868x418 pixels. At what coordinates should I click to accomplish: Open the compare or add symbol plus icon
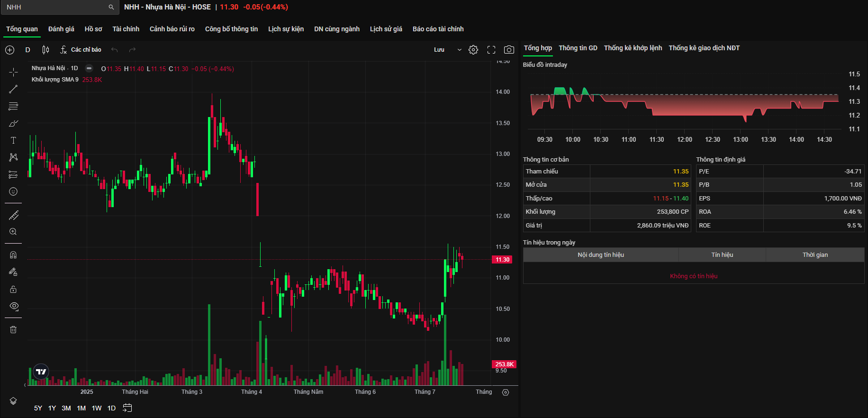click(10, 50)
